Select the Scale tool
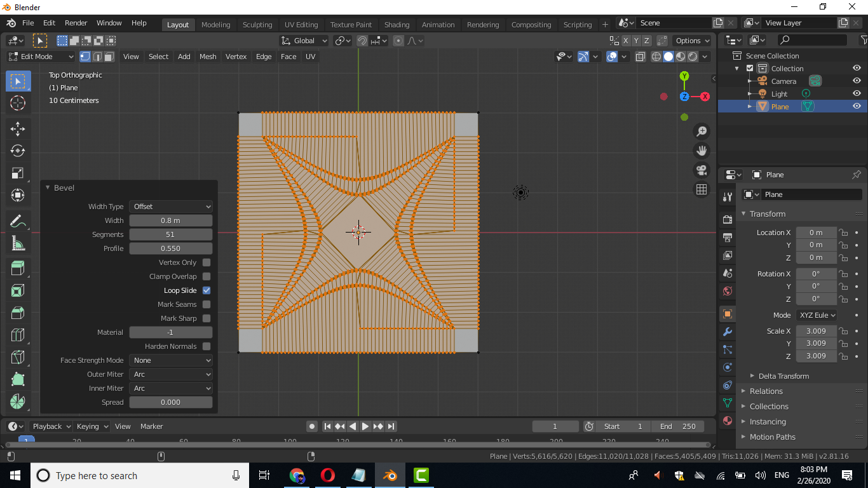The width and height of the screenshot is (868, 488). 18,172
